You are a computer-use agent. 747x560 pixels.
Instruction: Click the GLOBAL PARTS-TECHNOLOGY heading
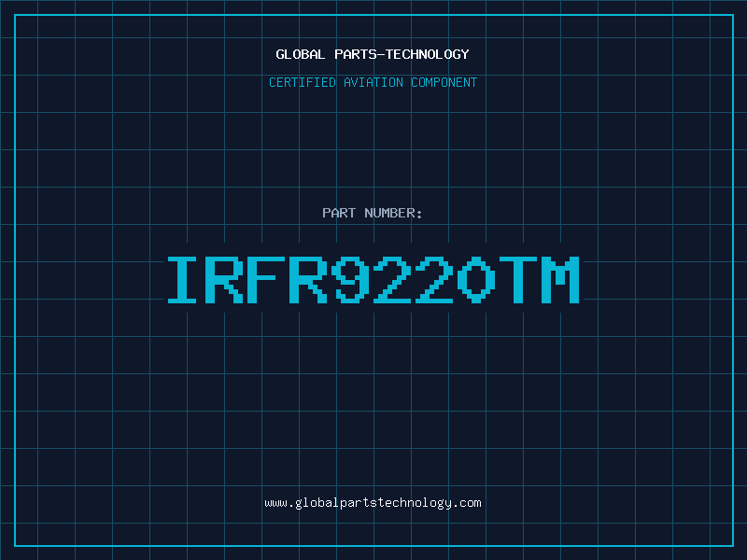[x=373, y=54]
